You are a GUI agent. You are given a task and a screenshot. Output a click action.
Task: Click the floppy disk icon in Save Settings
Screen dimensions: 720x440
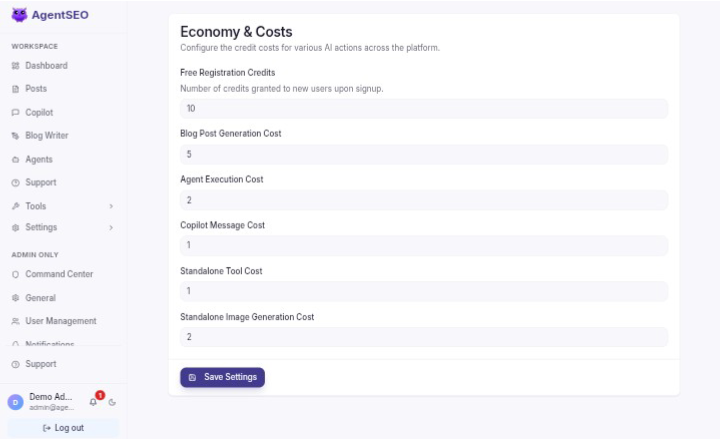pyautogui.click(x=192, y=378)
